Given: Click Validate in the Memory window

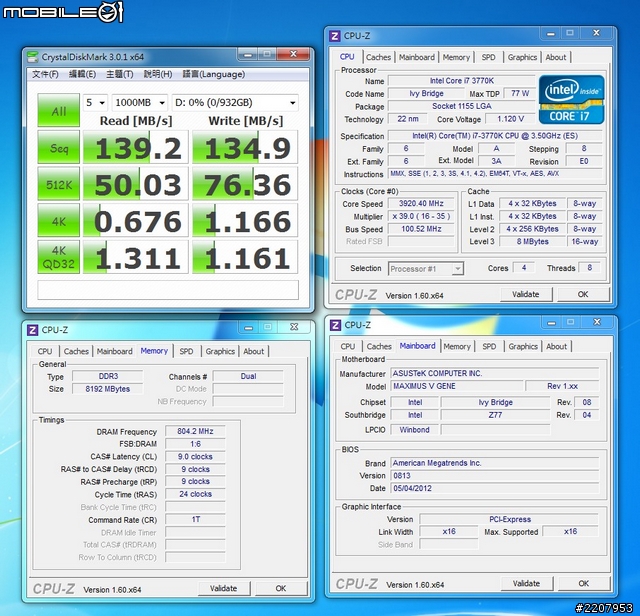Looking at the screenshot, I should (x=224, y=588).
